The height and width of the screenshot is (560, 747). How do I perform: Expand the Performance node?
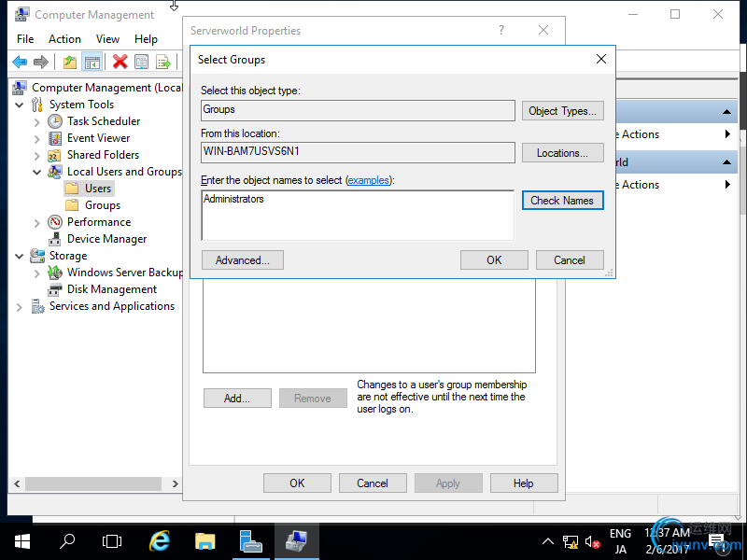37,222
